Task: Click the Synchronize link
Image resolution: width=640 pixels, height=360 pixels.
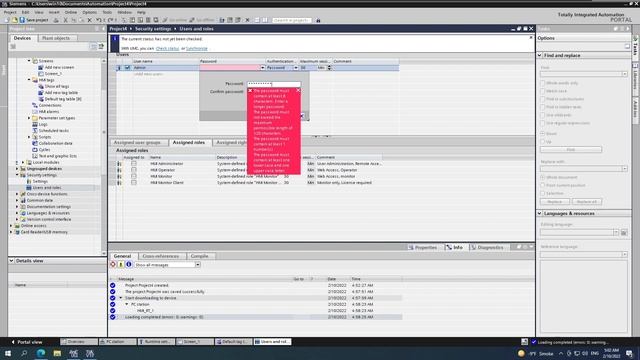Action: tap(197, 49)
